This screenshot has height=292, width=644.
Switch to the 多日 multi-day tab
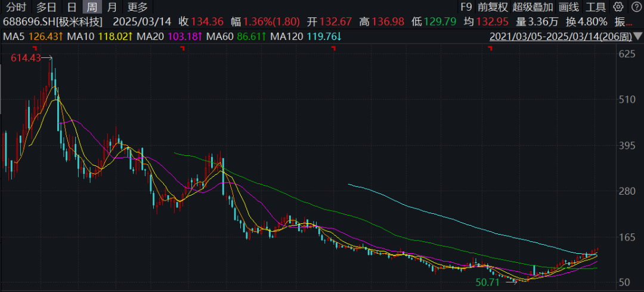[x=47, y=7]
